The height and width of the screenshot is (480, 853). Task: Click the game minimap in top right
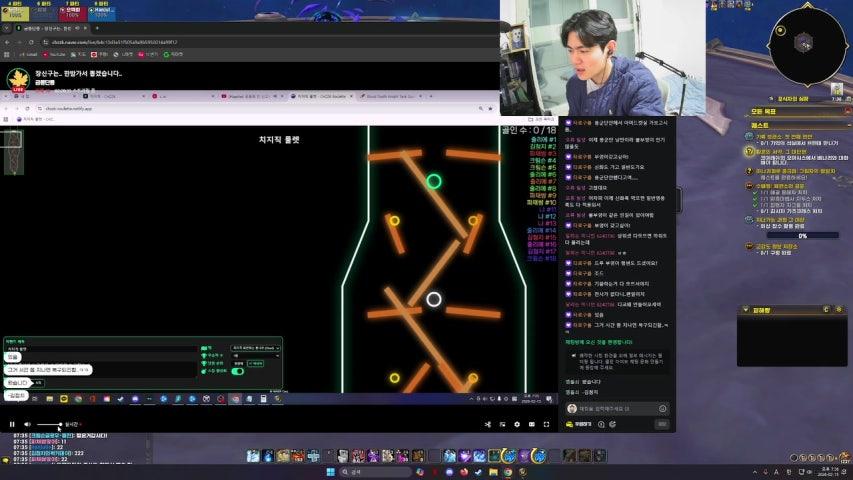coord(807,45)
